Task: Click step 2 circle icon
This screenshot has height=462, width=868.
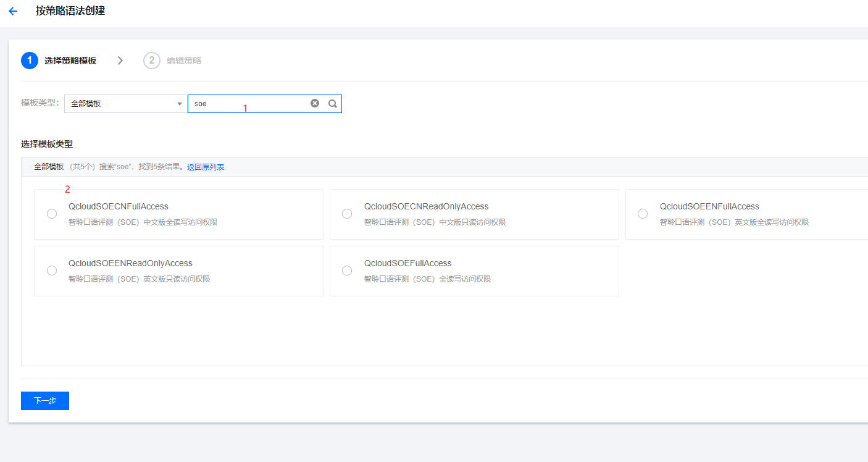Action: 151,61
